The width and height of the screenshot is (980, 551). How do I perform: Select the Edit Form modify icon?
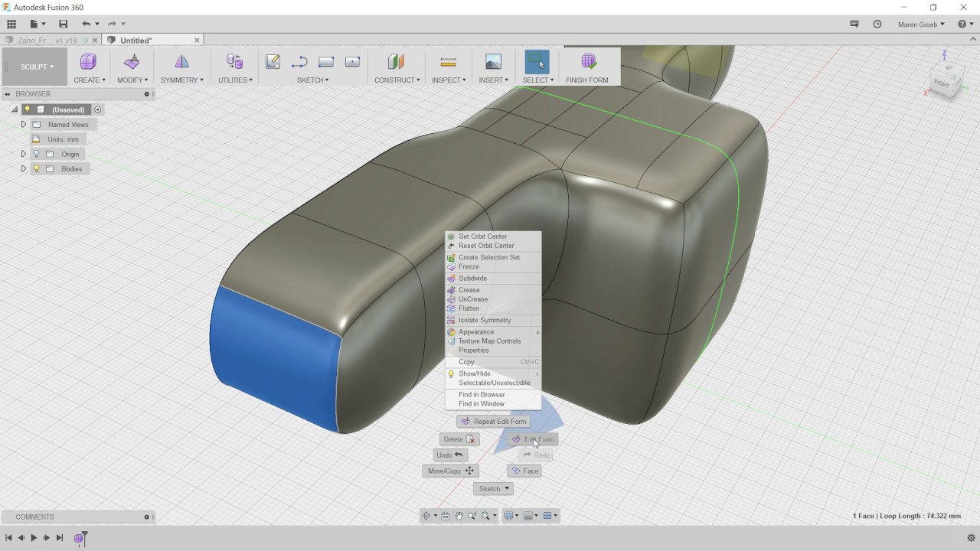tap(132, 62)
